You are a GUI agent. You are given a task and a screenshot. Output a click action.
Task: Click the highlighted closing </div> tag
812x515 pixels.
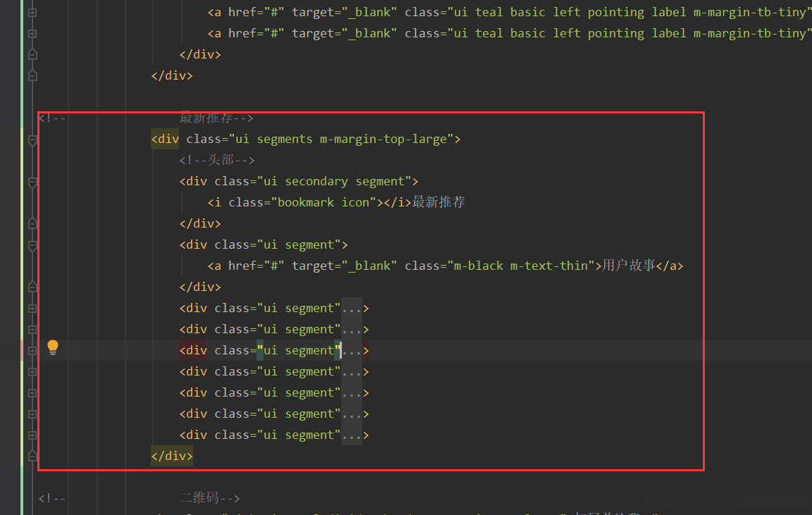pos(172,456)
